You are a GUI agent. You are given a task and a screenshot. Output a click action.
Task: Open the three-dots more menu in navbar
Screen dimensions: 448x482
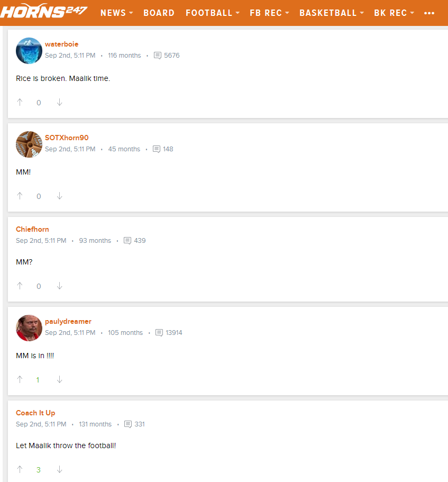coord(429,13)
